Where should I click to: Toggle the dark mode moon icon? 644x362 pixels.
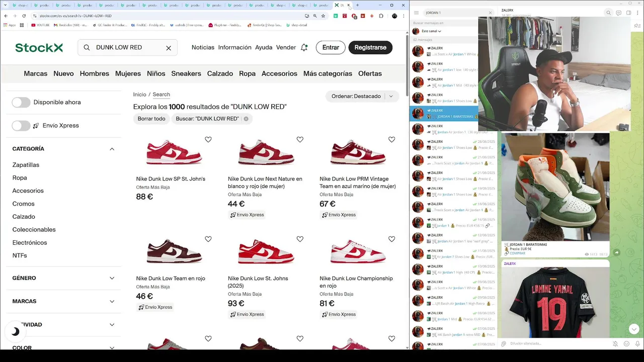click(15, 331)
